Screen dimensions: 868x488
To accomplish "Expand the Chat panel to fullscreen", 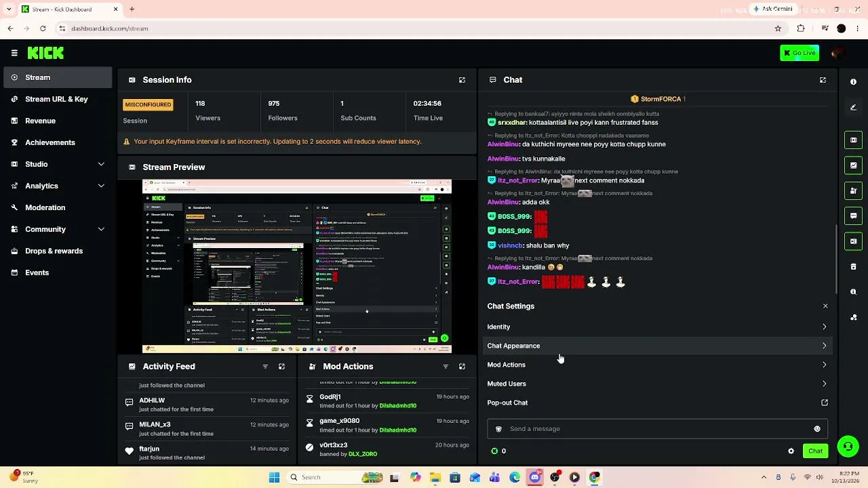I will point(823,80).
